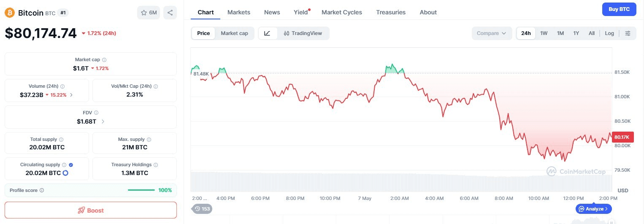Click the $1.68T FDV value
644x224 pixels.
pos(87,121)
